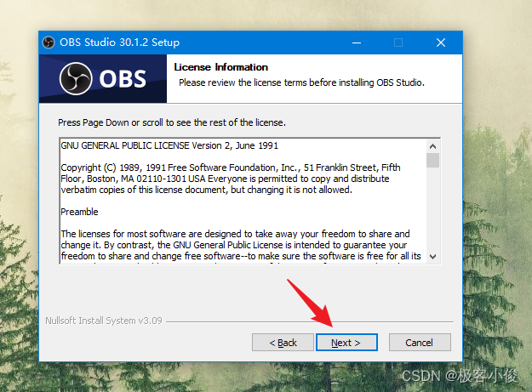This screenshot has width=532, height=392.
Task: Click "The licenses for most software" paragraph
Action: (241, 245)
